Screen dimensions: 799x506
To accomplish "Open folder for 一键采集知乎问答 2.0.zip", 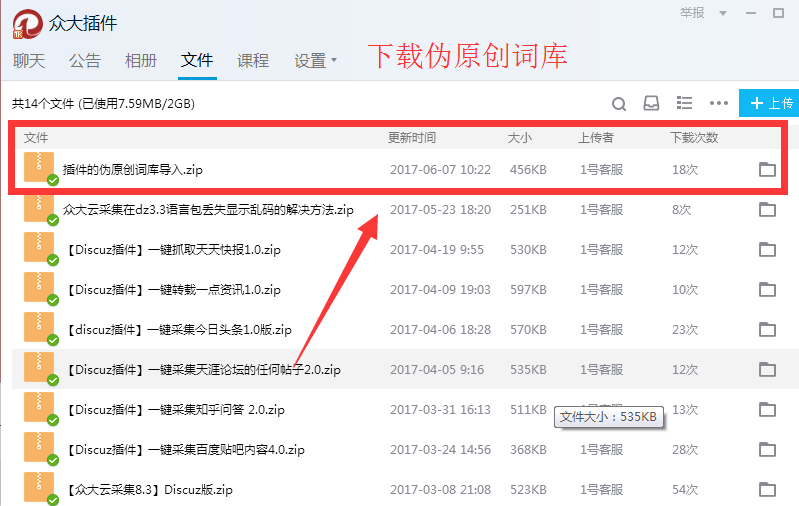I will point(767,410).
